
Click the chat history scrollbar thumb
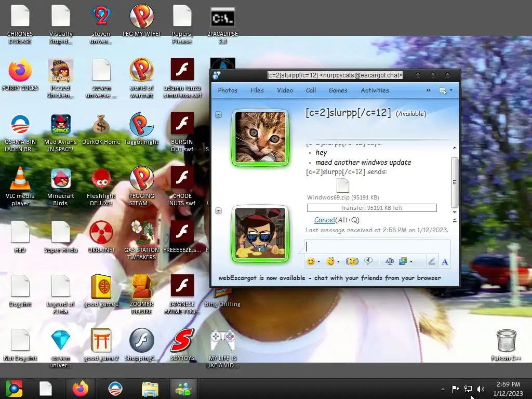tap(455, 182)
